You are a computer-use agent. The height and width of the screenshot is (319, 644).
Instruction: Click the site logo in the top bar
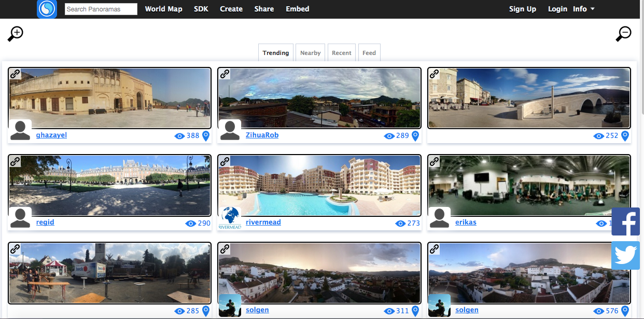[47, 9]
